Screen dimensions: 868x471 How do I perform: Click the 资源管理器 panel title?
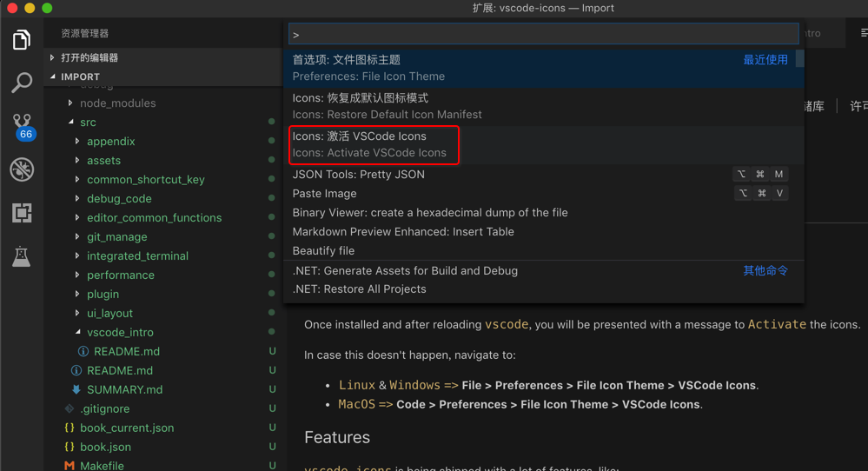pos(84,34)
